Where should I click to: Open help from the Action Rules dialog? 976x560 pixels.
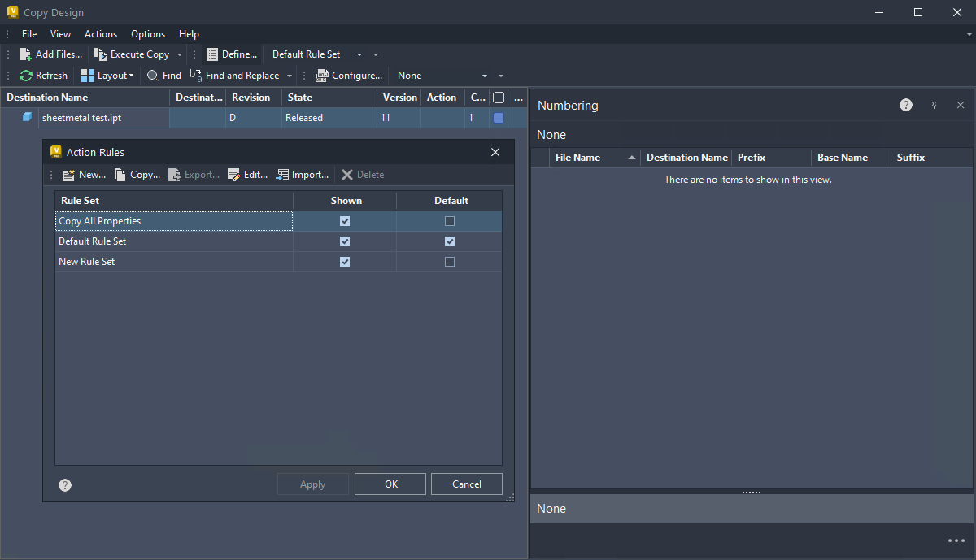coord(64,484)
